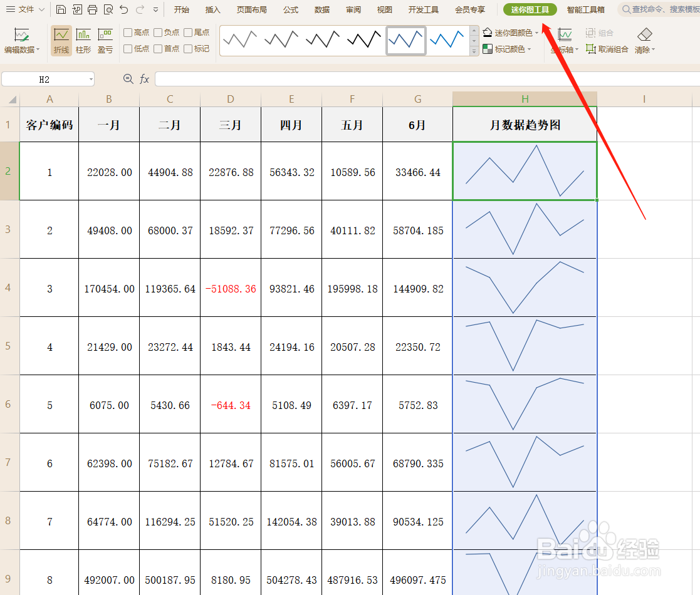Select the 盈亏 win/loss sparkline type
Screen dimensions: 700x595
click(105, 40)
